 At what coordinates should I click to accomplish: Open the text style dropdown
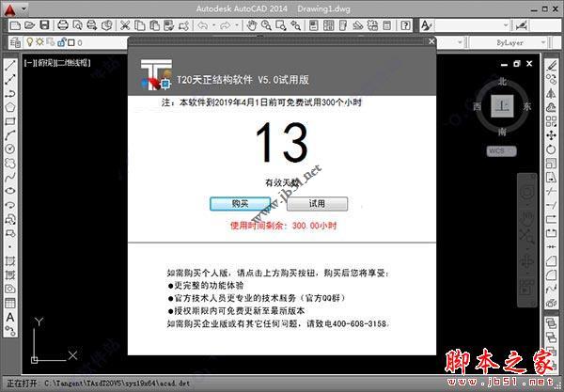pyautogui.click(x=506, y=25)
